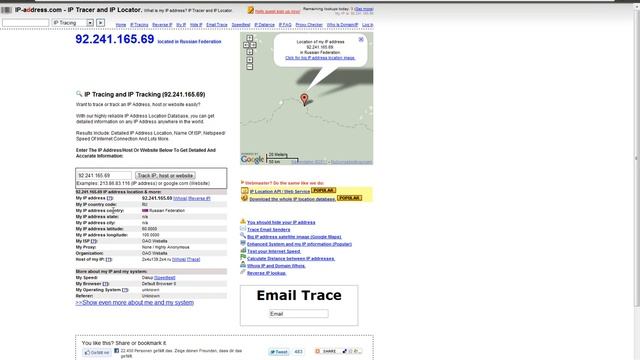Zoom in the map with plus button
This screenshot has width=640, height=360.
tap(249, 60)
